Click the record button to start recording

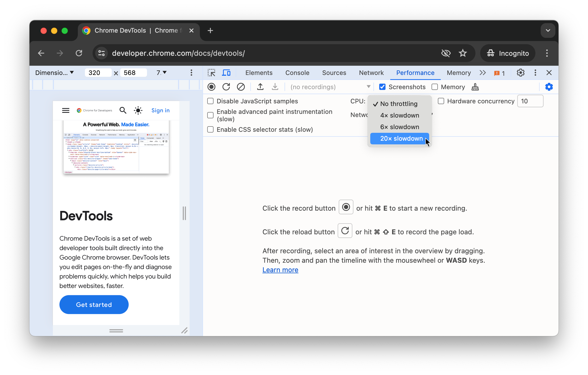[211, 87]
